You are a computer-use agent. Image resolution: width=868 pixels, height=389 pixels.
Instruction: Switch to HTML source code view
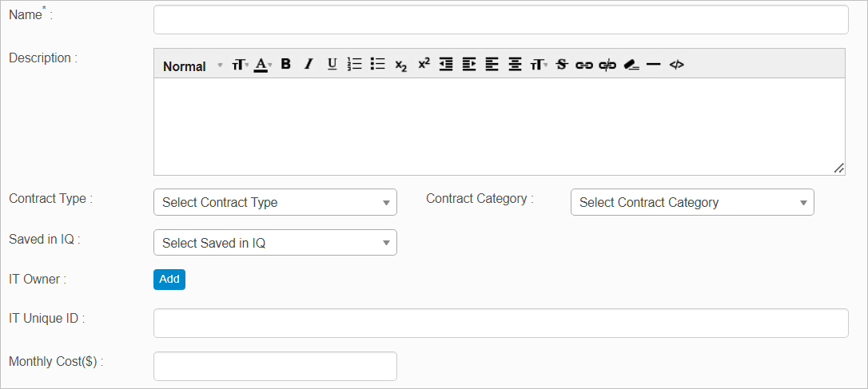[676, 65]
